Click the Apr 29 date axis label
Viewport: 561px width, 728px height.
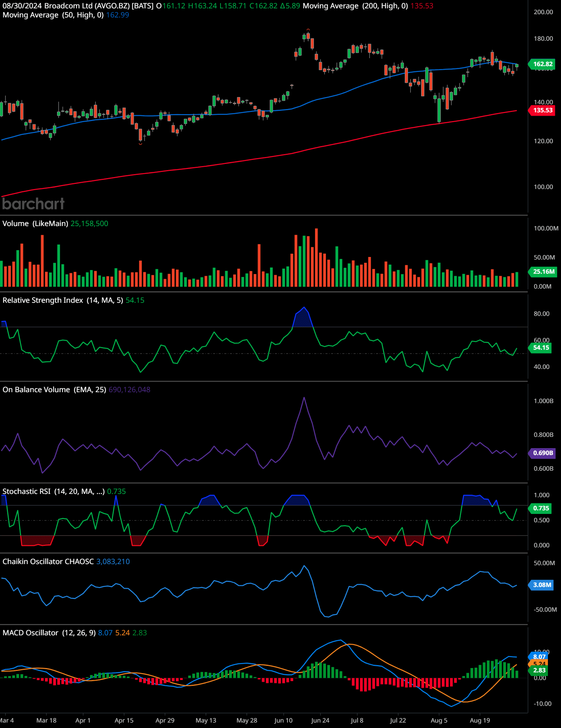click(165, 720)
